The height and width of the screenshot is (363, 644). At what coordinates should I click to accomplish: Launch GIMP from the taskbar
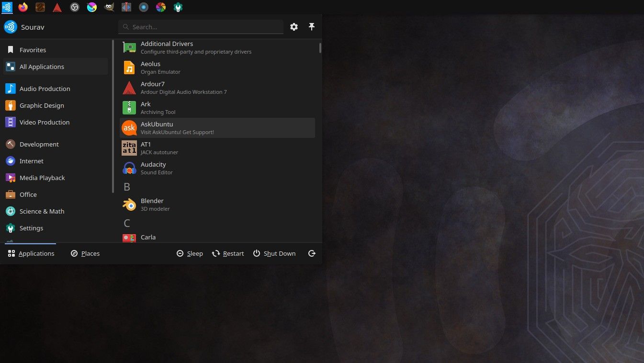(109, 7)
